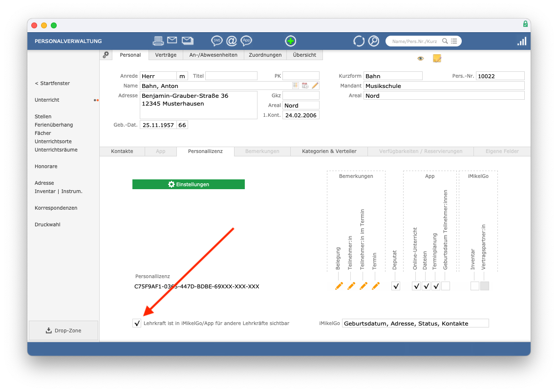Click the Drop-Zone button
The image size is (558, 392).
click(64, 330)
